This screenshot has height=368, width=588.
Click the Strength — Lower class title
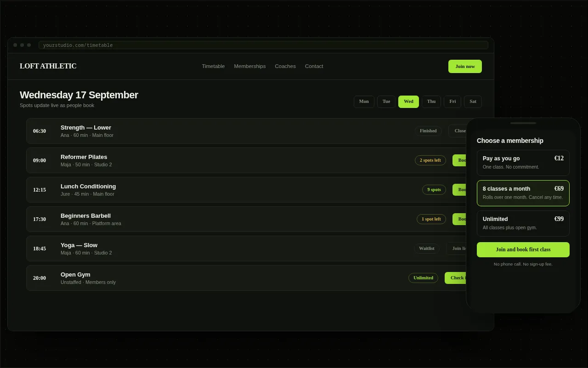86,128
